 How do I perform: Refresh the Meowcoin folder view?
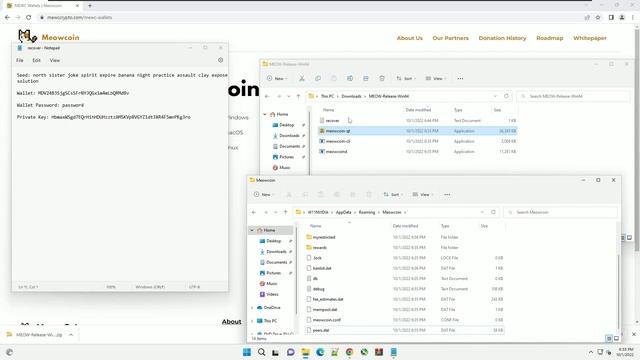coord(493,212)
